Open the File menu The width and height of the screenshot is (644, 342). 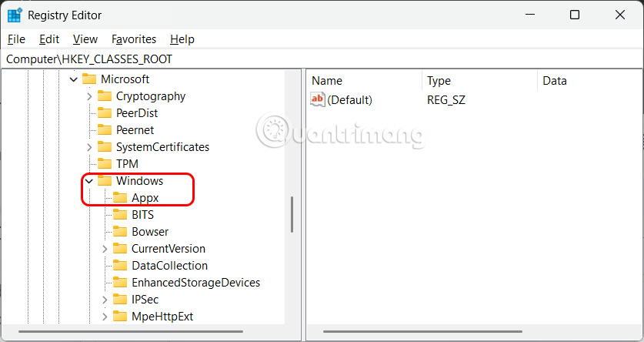click(x=16, y=39)
